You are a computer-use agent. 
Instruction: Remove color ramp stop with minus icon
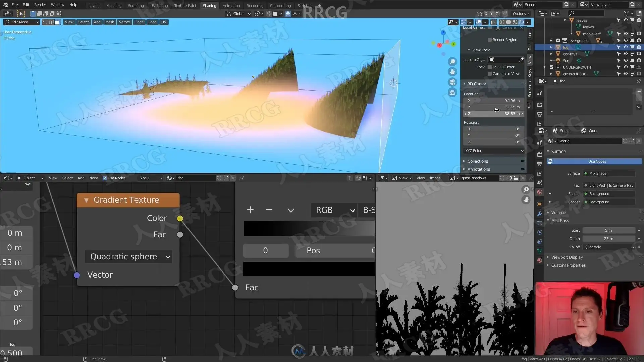pos(269,210)
